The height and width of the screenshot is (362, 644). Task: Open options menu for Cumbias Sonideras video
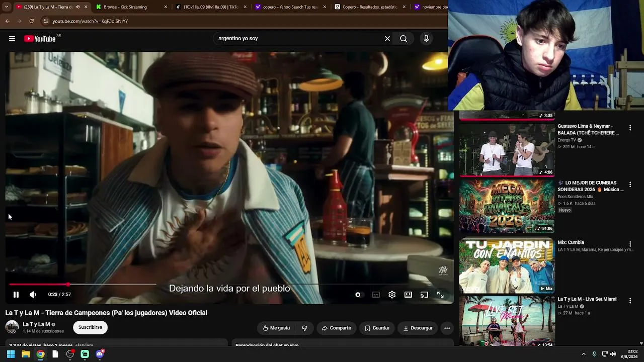(x=630, y=185)
